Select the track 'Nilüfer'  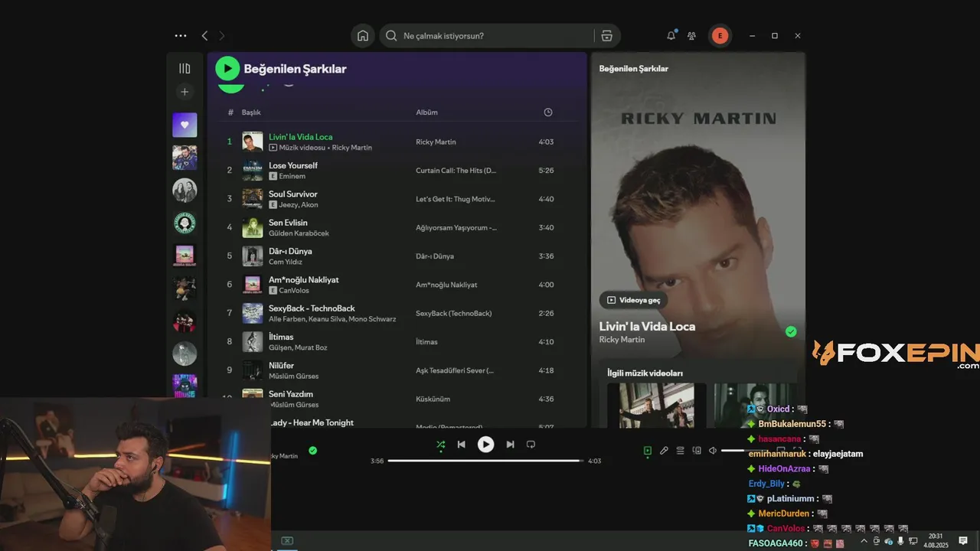[x=394, y=370]
